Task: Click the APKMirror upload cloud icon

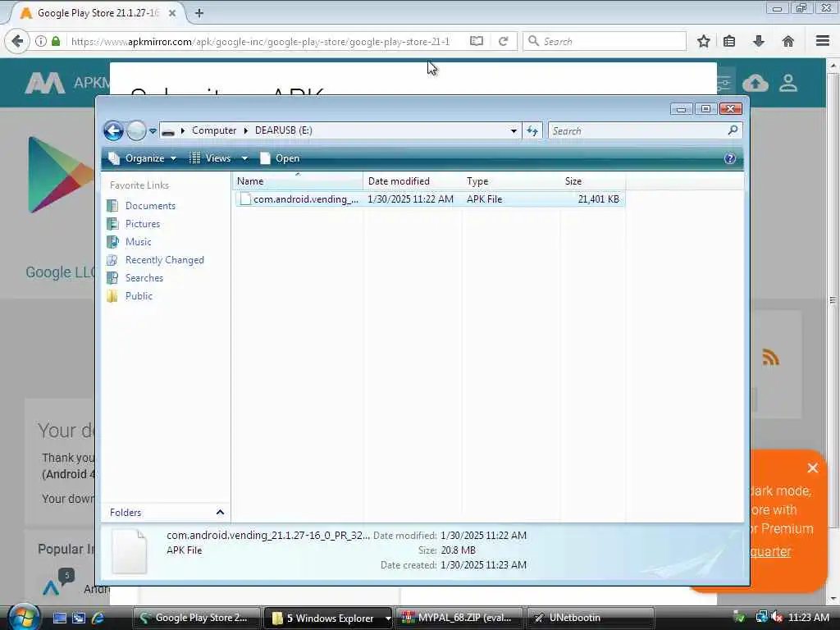Action: tap(756, 83)
